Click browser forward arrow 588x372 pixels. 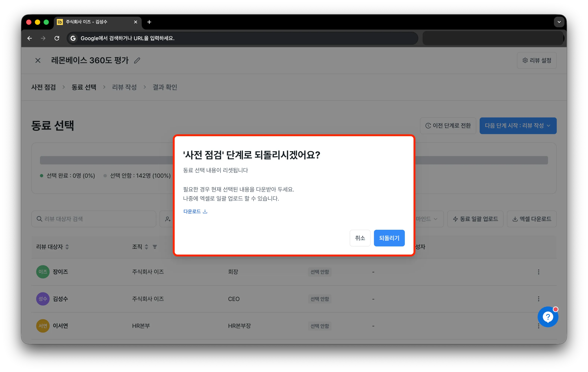pos(43,38)
